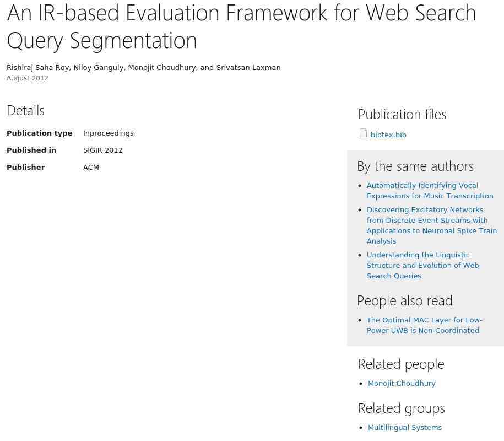504x441 pixels.
Task: Click the Inproceedings publication type value
Action: point(109,133)
